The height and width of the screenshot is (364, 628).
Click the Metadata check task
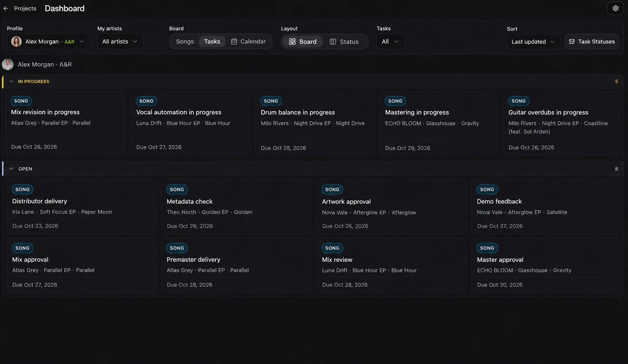click(236, 207)
